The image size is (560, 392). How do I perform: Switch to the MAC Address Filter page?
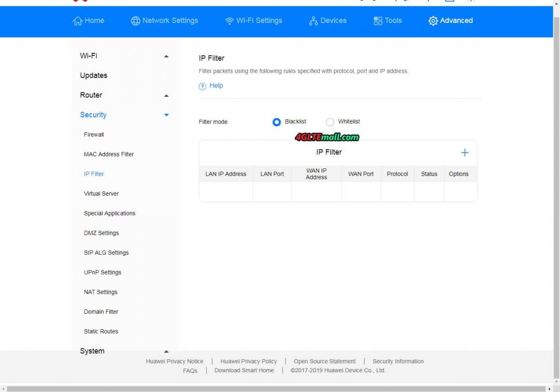click(109, 154)
